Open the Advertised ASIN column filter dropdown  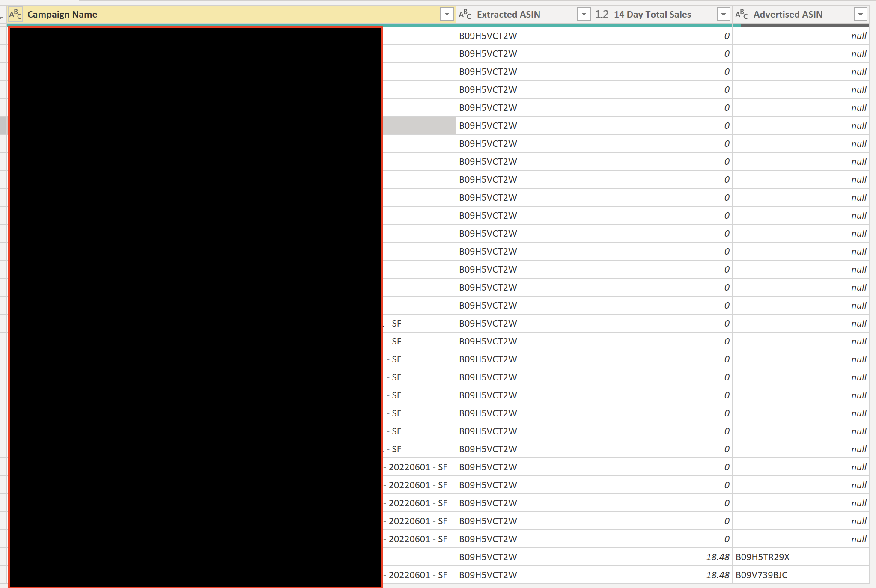pyautogui.click(x=860, y=14)
